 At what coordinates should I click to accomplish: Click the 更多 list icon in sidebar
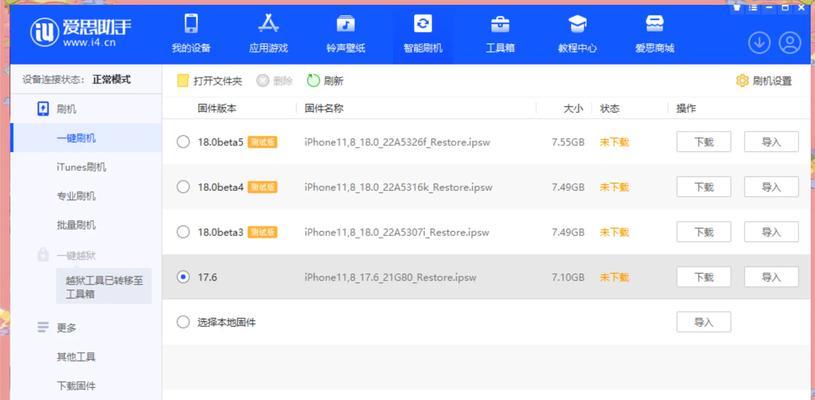[43, 328]
